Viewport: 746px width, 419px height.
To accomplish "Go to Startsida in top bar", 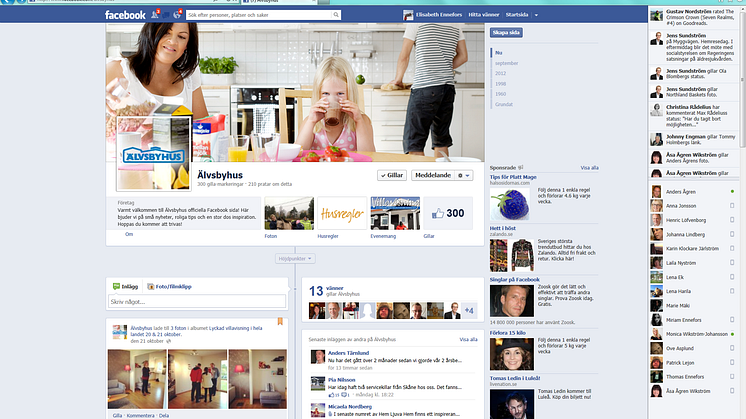I will (517, 16).
